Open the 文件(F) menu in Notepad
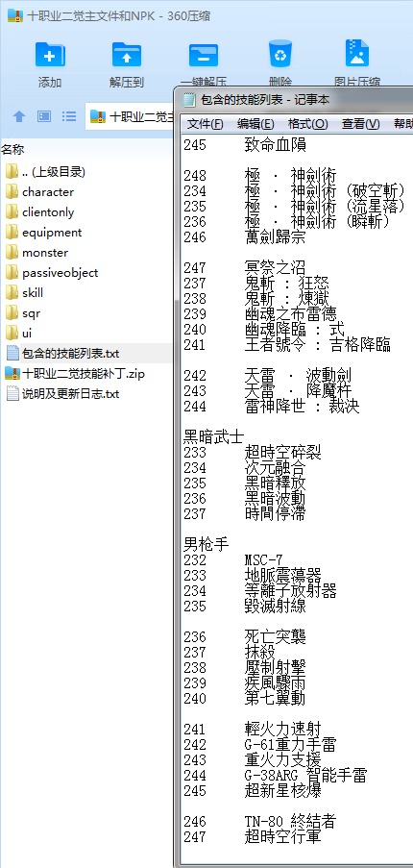The image size is (413, 868). 205,123
